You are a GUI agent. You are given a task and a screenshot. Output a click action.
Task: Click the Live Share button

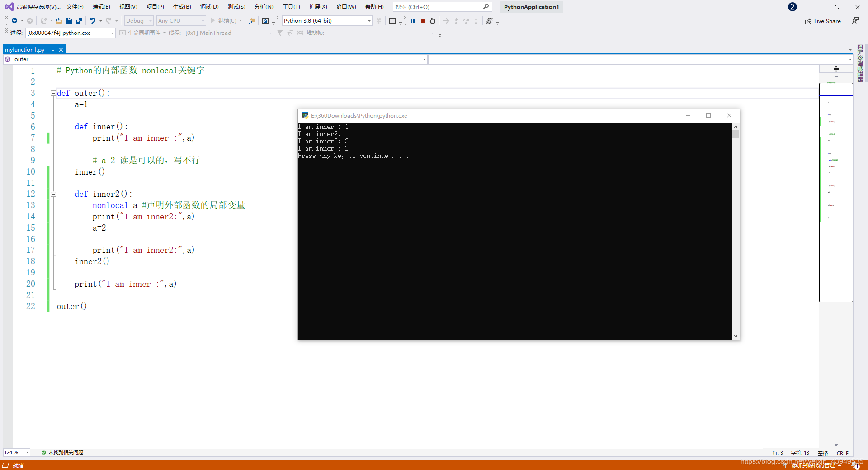(823, 21)
